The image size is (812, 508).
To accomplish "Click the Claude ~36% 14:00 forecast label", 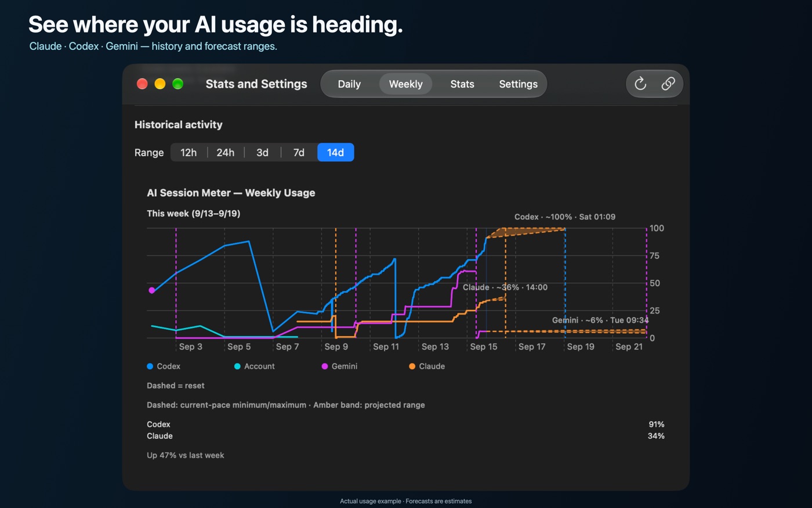I will [x=505, y=287].
